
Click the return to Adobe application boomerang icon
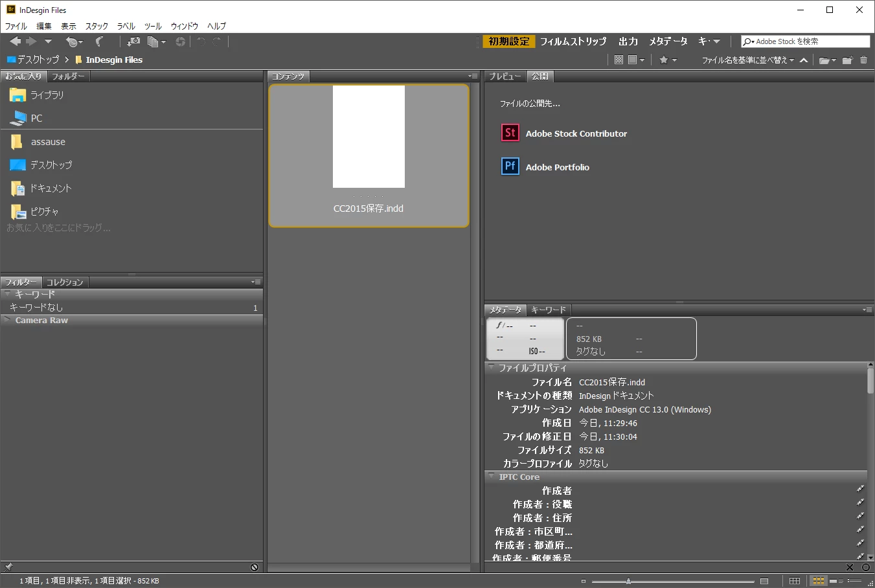pos(99,41)
